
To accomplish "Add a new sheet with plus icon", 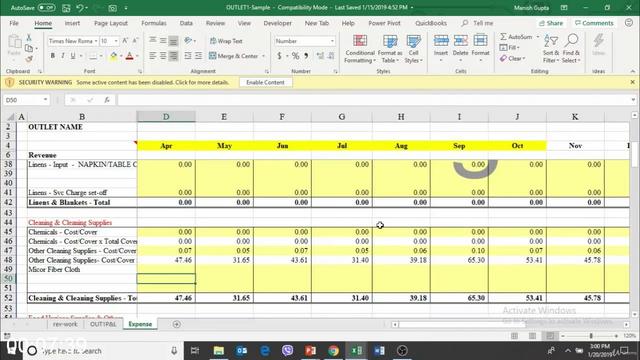I will click(176, 324).
